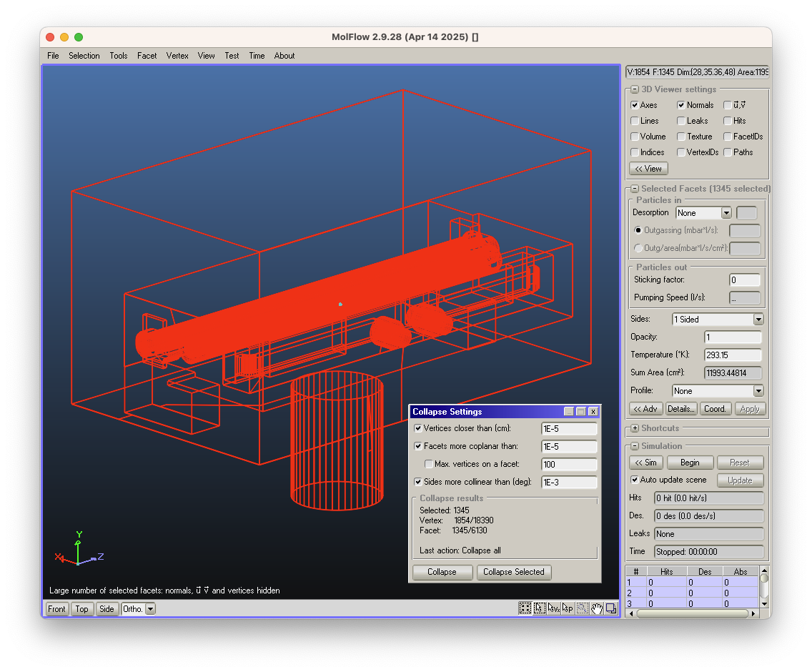This screenshot has width=812, height=672.
Task: Open facet Details... window
Action: (681, 409)
